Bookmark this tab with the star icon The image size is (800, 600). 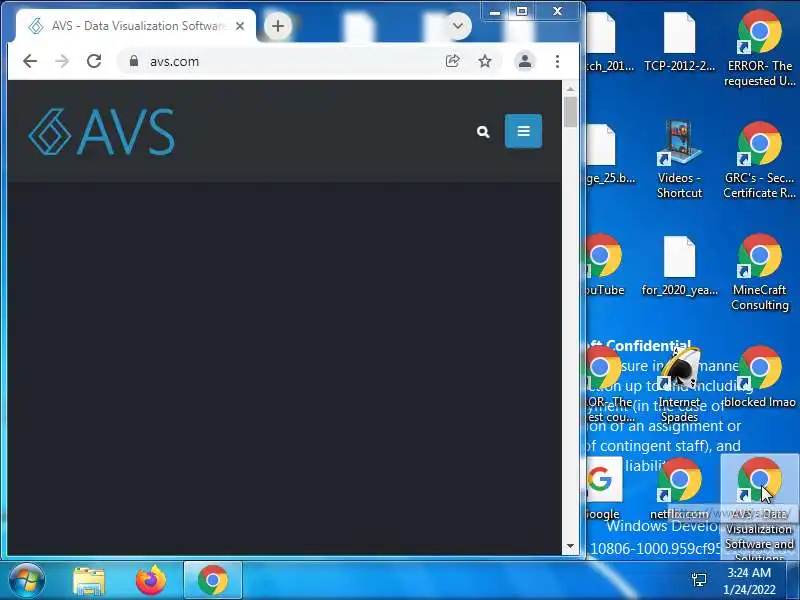point(485,61)
